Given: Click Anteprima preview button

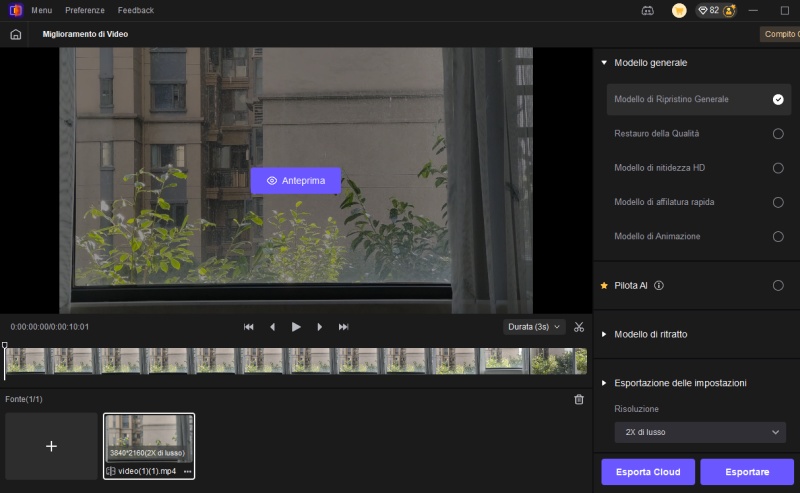Looking at the screenshot, I should [296, 181].
